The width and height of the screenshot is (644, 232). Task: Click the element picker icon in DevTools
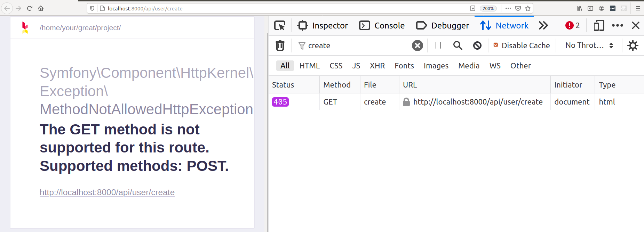click(279, 26)
